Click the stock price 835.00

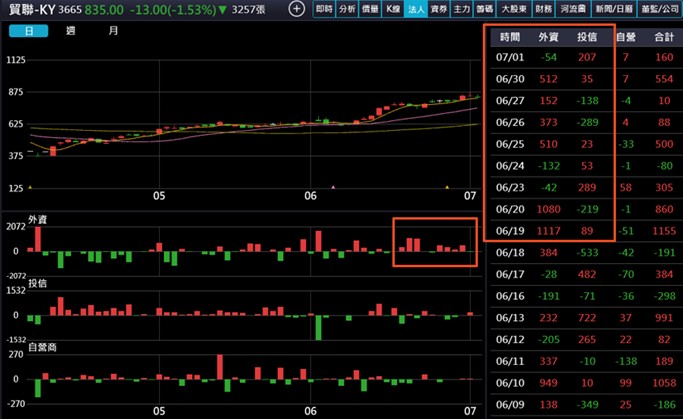[x=104, y=10]
